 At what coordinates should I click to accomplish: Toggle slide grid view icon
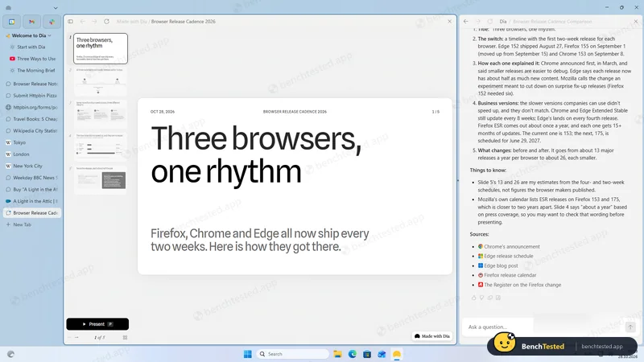pyautogui.click(x=125, y=337)
